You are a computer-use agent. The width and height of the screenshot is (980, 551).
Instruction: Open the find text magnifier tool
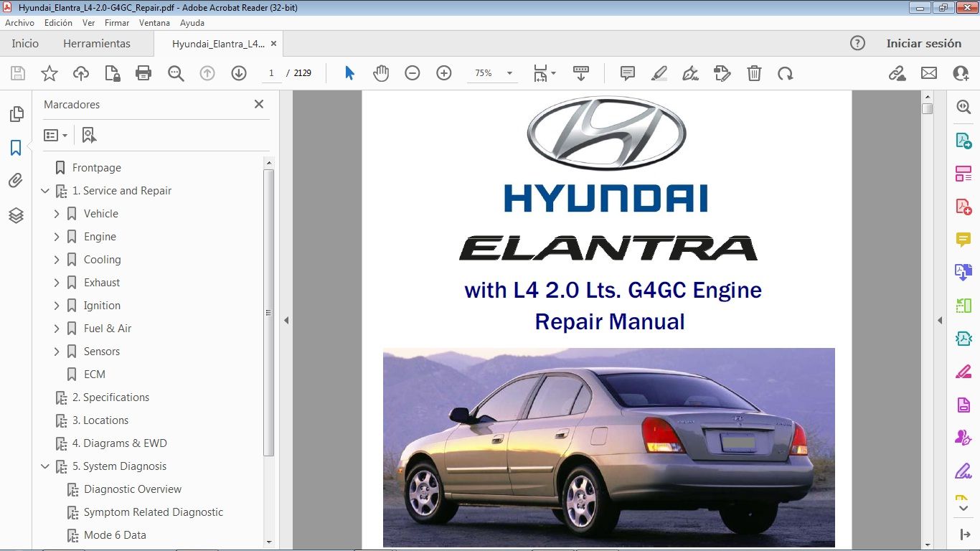click(176, 73)
